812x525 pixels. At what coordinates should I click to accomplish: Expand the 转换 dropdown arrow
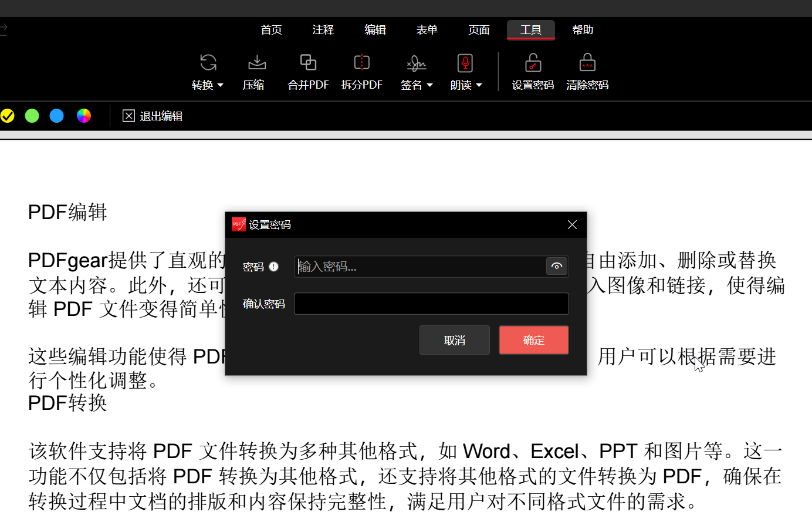click(x=221, y=85)
